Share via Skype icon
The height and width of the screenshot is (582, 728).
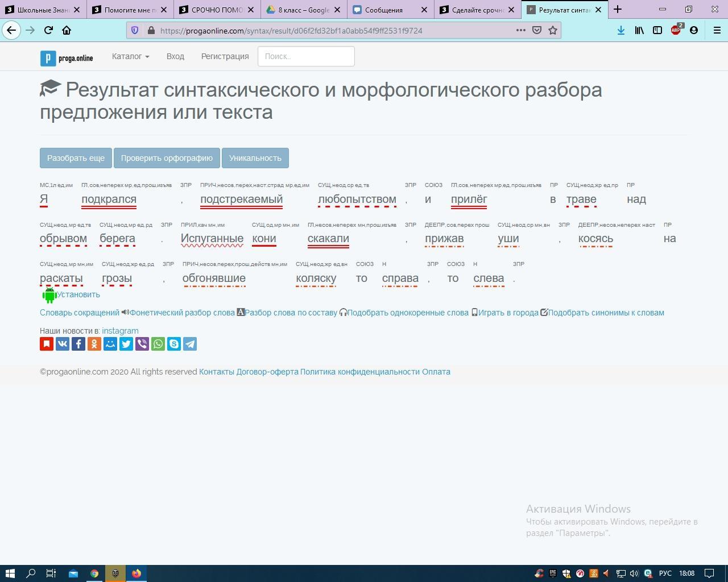(174, 344)
